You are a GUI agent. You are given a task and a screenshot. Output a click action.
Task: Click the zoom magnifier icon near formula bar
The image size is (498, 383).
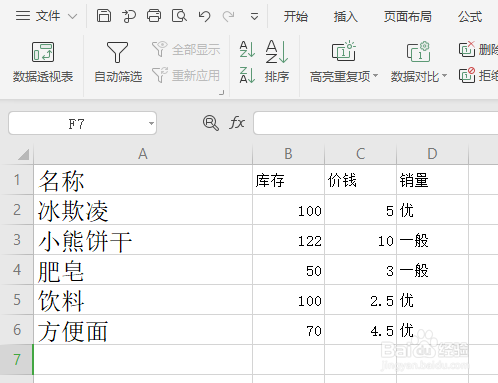[211, 123]
